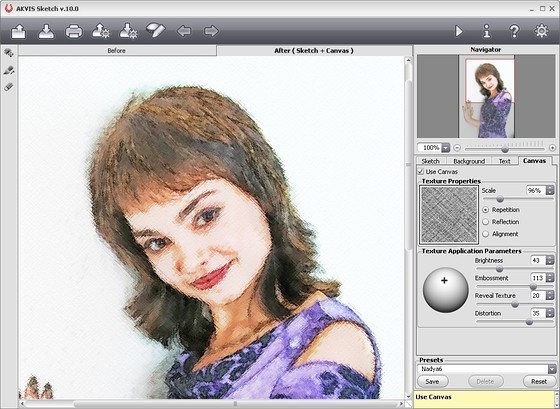560x409 pixels.
Task: Open the Scale value dropdown arrow
Action: 550,190
